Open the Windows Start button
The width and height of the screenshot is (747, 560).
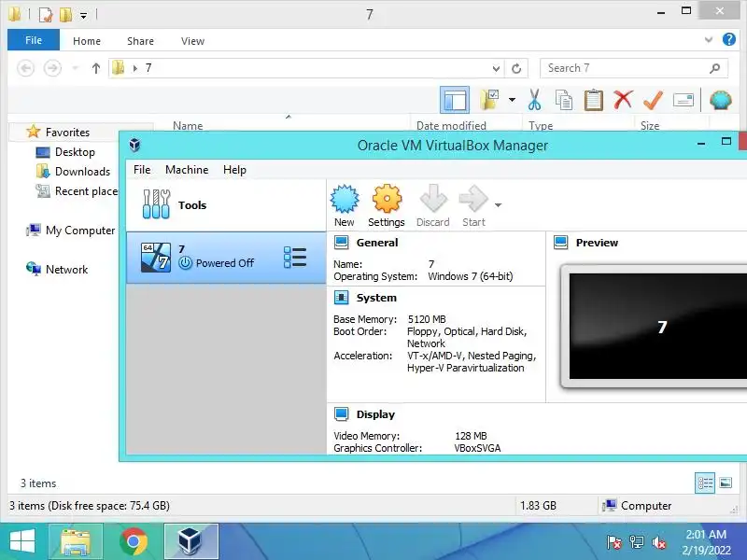(x=22, y=542)
